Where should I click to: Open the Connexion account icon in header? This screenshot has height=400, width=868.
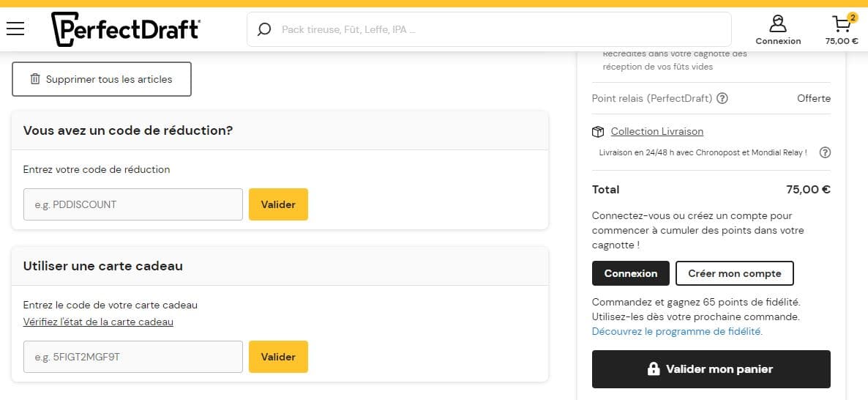(x=778, y=29)
